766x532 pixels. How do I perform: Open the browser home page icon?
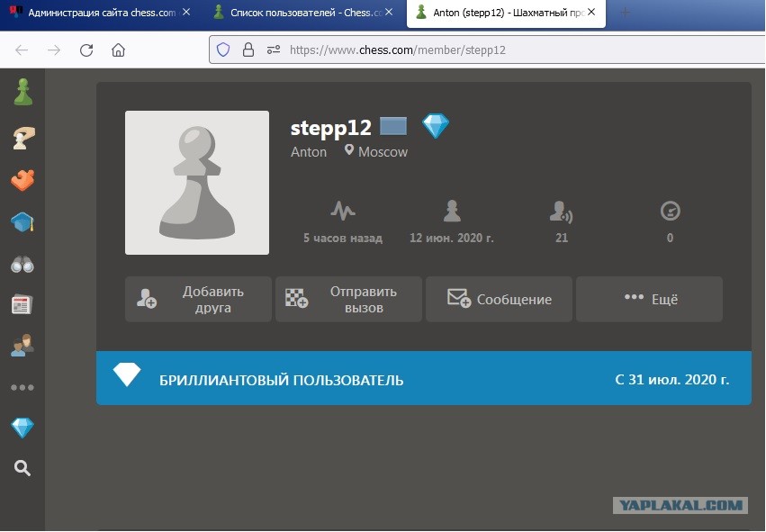[x=118, y=50]
